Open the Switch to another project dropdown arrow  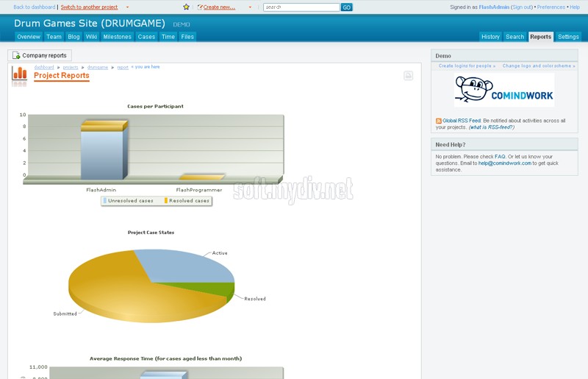(127, 7)
